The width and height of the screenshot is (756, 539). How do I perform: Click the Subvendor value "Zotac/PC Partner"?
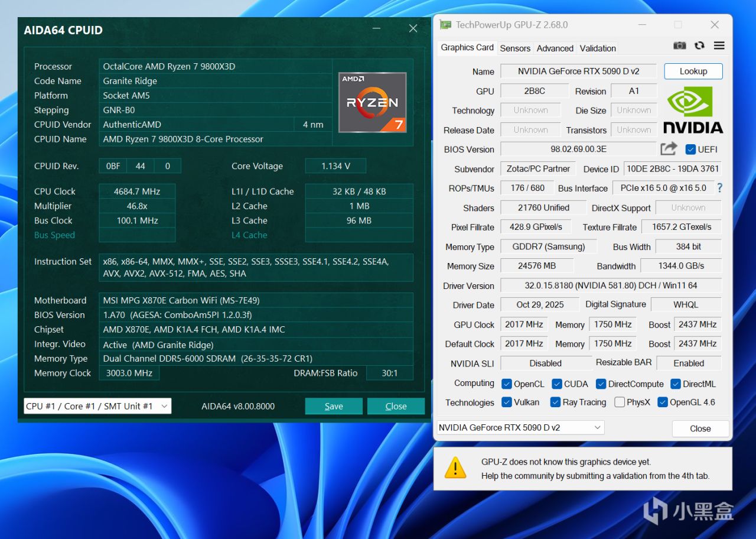538,168
